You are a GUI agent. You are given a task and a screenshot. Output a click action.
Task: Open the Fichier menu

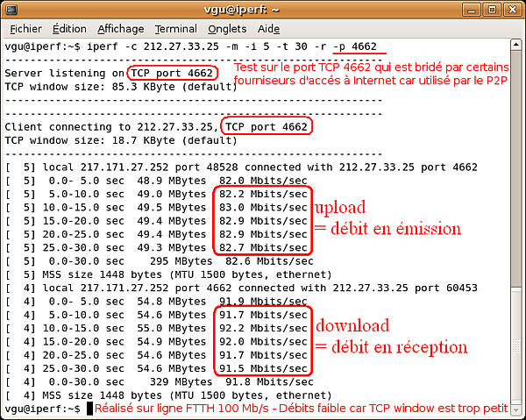(x=25, y=29)
